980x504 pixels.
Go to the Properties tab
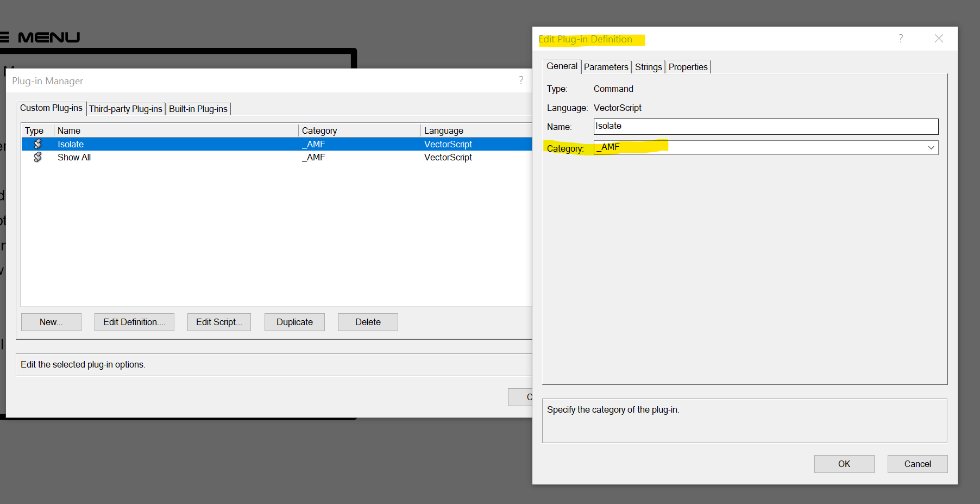[688, 67]
